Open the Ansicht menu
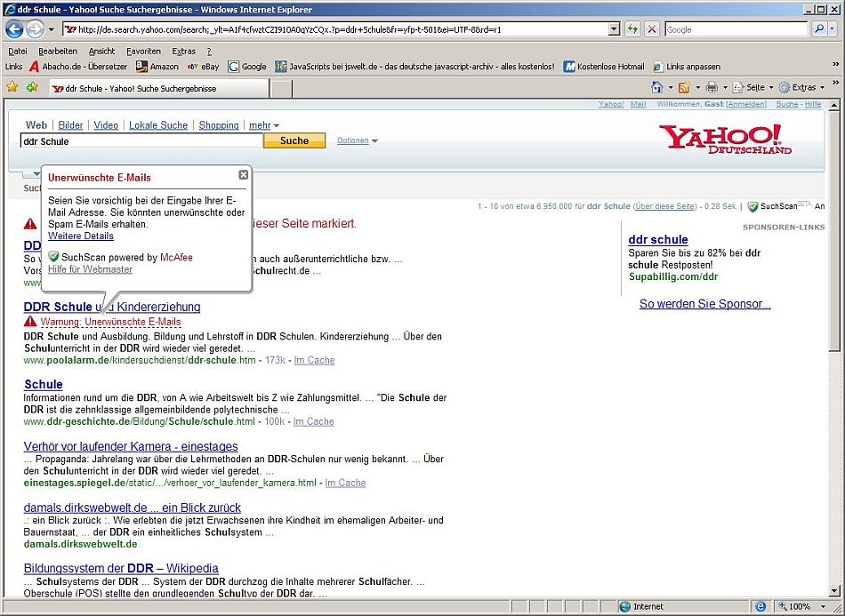The width and height of the screenshot is (845, 616). [102, 52]
